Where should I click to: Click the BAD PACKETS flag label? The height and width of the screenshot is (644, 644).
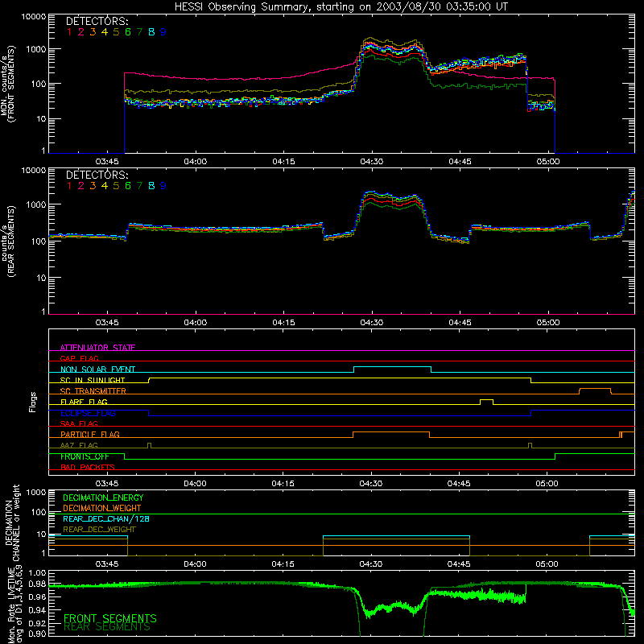pos(88,467)
